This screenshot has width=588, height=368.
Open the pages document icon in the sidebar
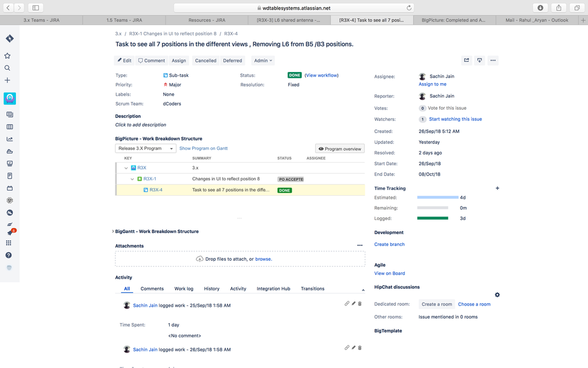tap(10, 176)
